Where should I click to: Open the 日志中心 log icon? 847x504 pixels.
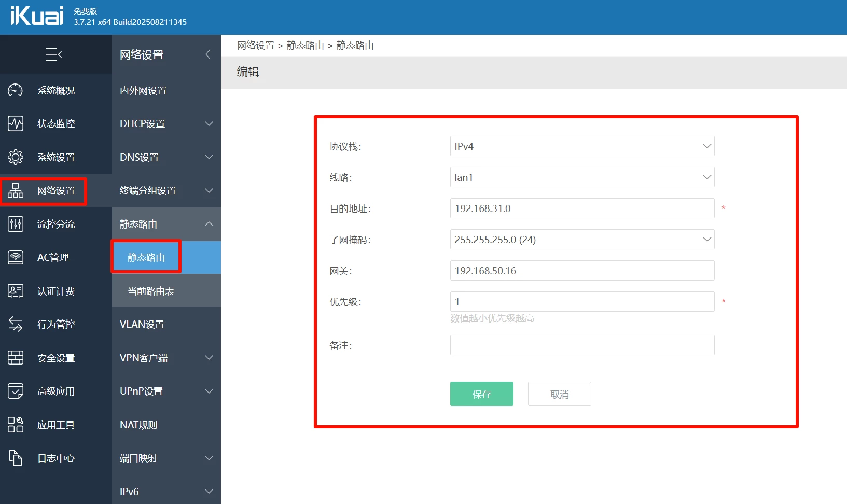pos(16,458)
